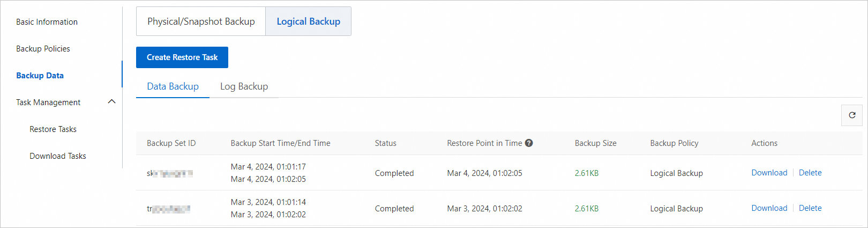Open Restore Tasks under Task Management
The image size is (868, 228).
click(x=53, y=129)
